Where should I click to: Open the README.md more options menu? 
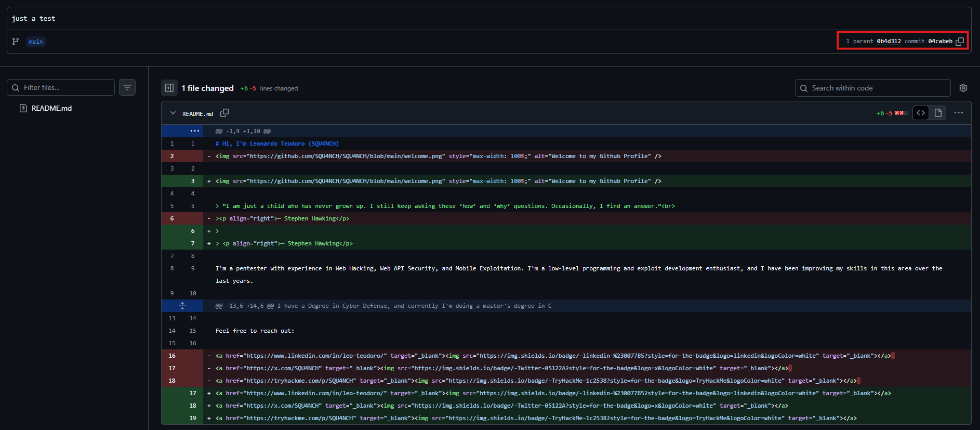[959, 113]
